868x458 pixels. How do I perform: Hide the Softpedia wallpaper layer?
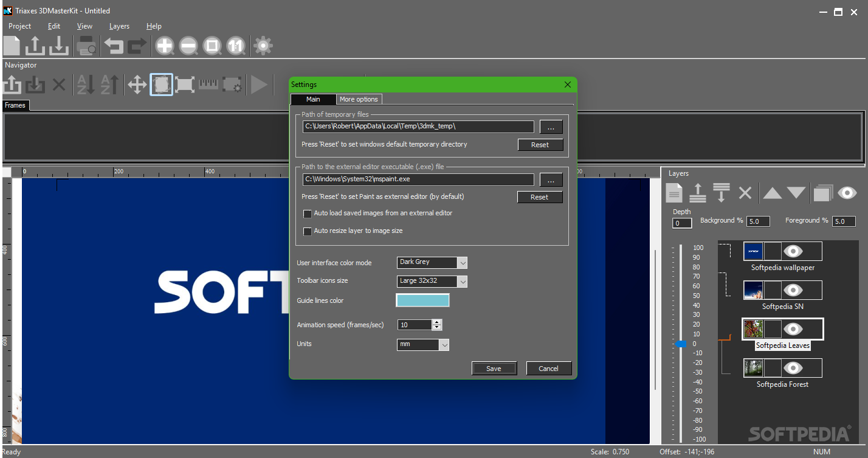[x=793, y=251]
